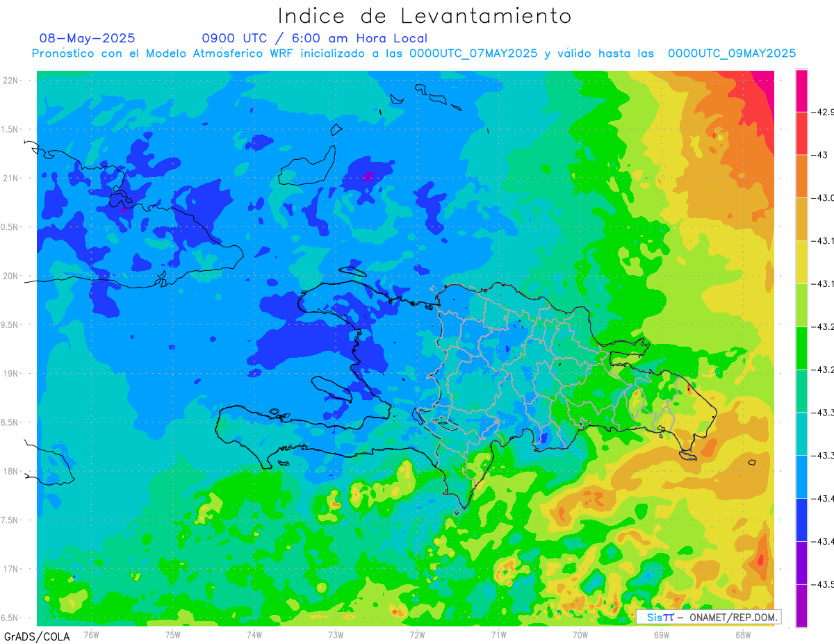Click the '71W' longitude label

[498, 634]
